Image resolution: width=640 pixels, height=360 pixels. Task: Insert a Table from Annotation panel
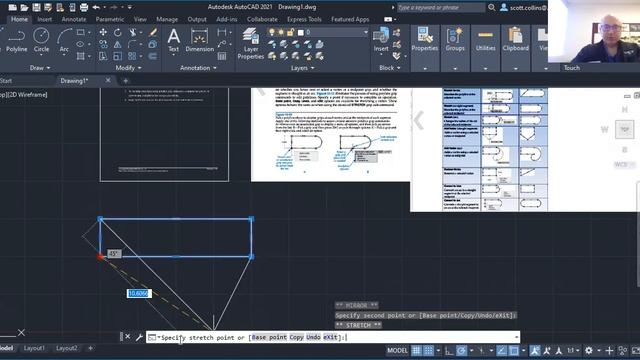[x=222, y=56]
